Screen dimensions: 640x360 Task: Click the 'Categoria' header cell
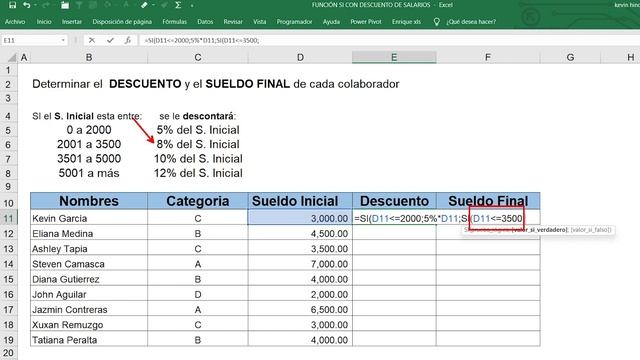click(x=198, y=201)
